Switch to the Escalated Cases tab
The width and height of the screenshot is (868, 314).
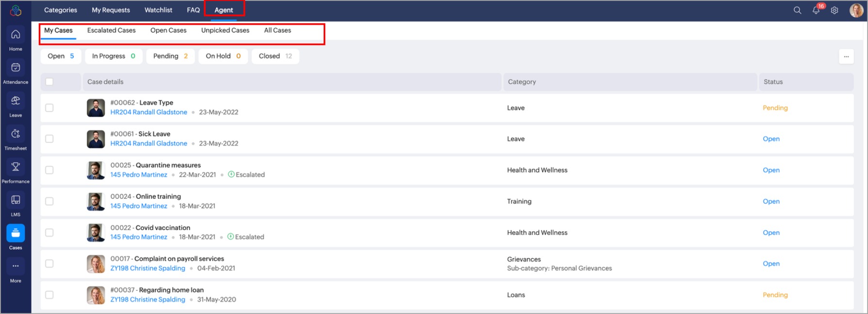coord(111,31)
